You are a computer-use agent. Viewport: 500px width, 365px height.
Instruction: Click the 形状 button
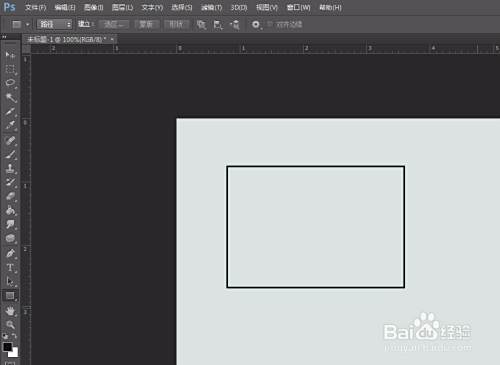(176, 24)
